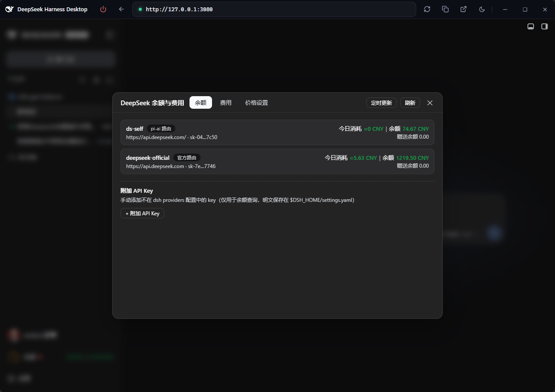Click the DeepSeek Harness Desktop window title
Viewport: 555px width, 392px height.
(x=52, y=9)
